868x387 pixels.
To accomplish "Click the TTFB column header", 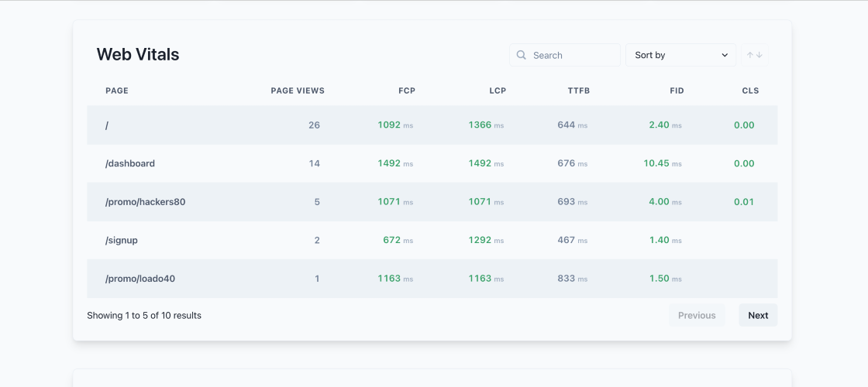I will point(578,91).
